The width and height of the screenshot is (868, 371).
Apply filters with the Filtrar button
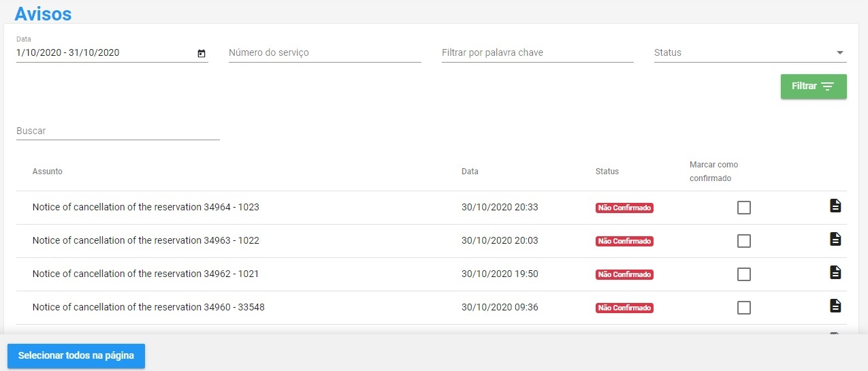[x=814, y=86]
